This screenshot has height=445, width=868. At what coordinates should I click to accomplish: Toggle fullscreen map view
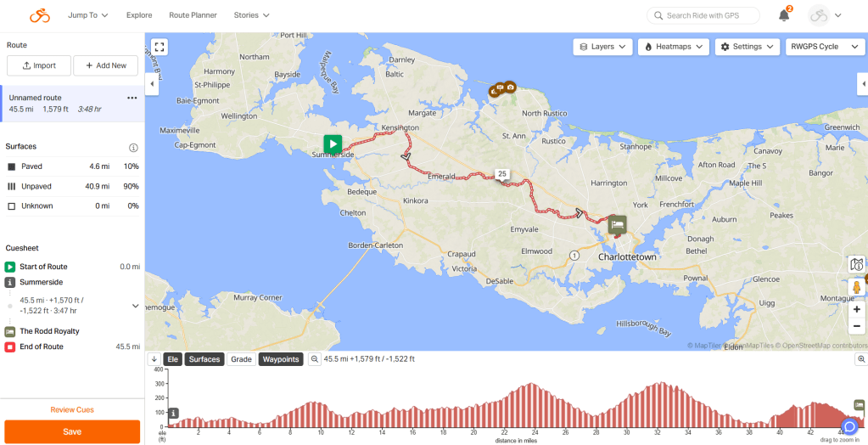click(159, 47)
